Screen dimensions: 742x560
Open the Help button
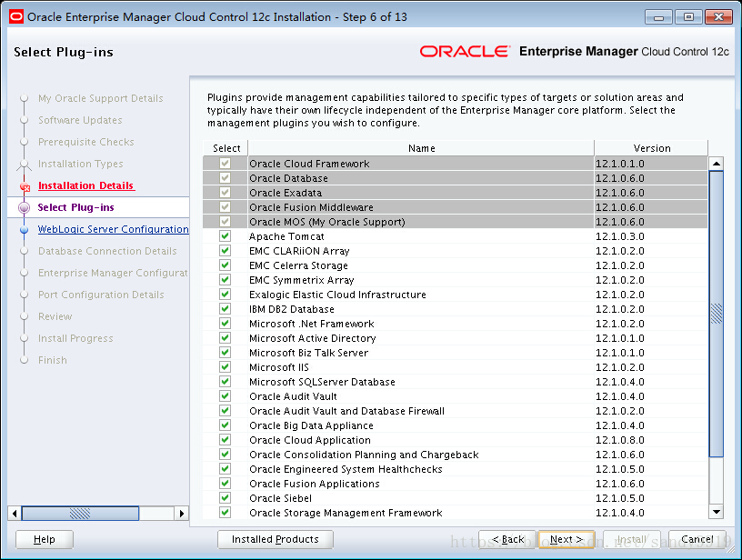[x=45, y=539]
